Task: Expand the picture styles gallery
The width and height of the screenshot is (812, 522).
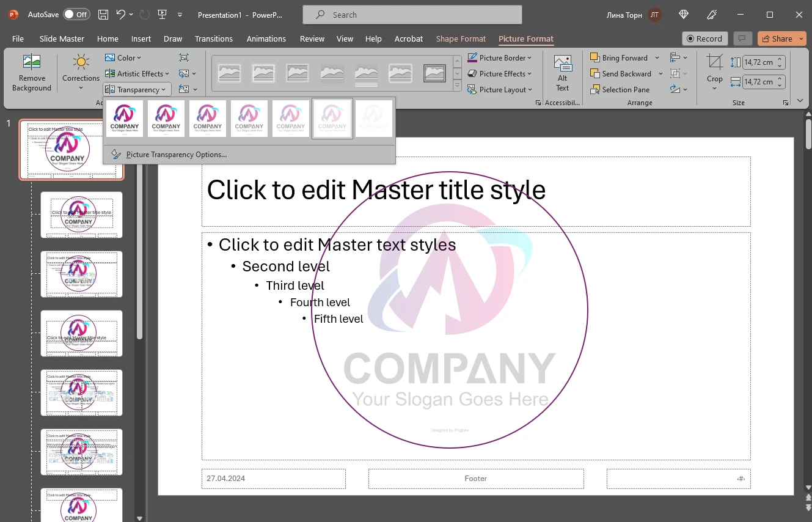Action: pos(456,86)
